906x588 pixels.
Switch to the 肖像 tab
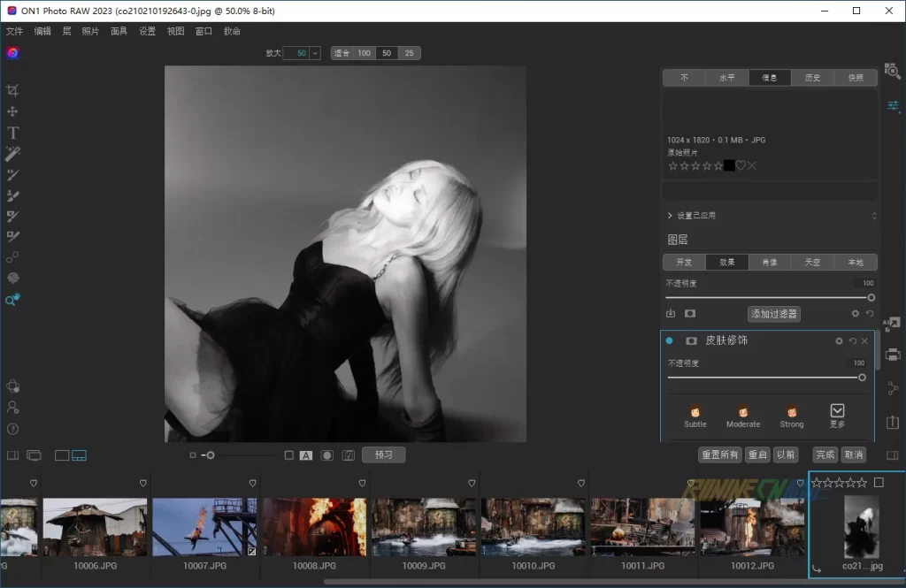click(x=770, y=263)
